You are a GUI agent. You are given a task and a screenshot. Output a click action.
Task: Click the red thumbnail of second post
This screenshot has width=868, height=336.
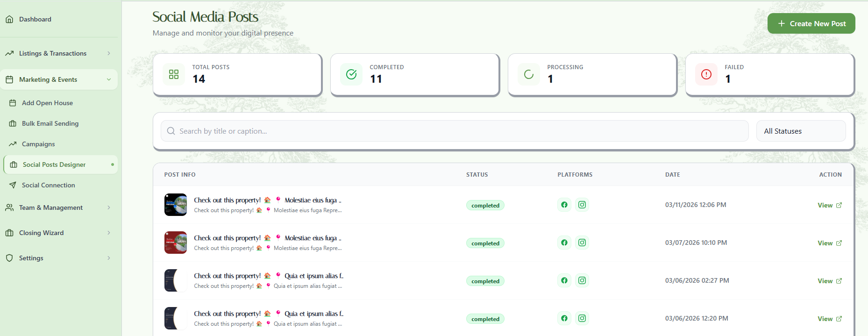(x=176, y=243)
